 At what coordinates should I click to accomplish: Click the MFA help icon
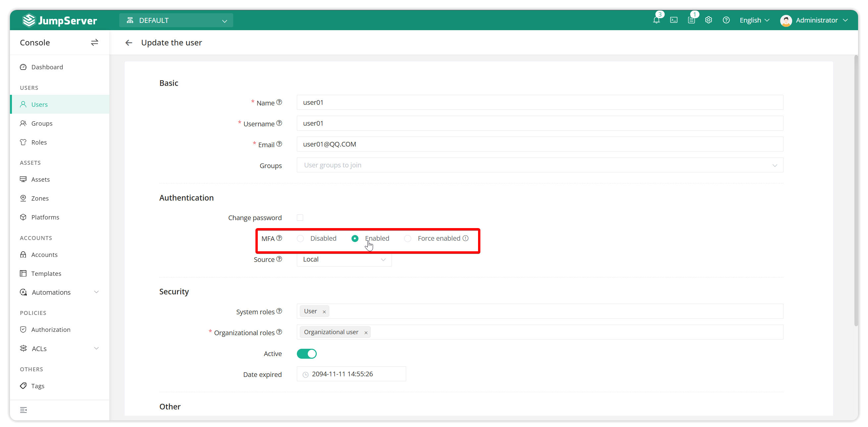pos(279,238)
